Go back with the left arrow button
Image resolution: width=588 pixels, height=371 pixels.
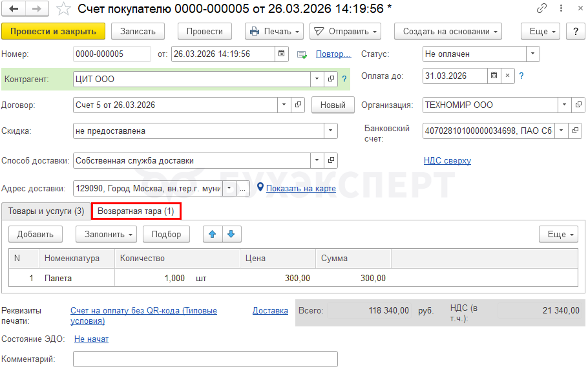pos(14,8)
